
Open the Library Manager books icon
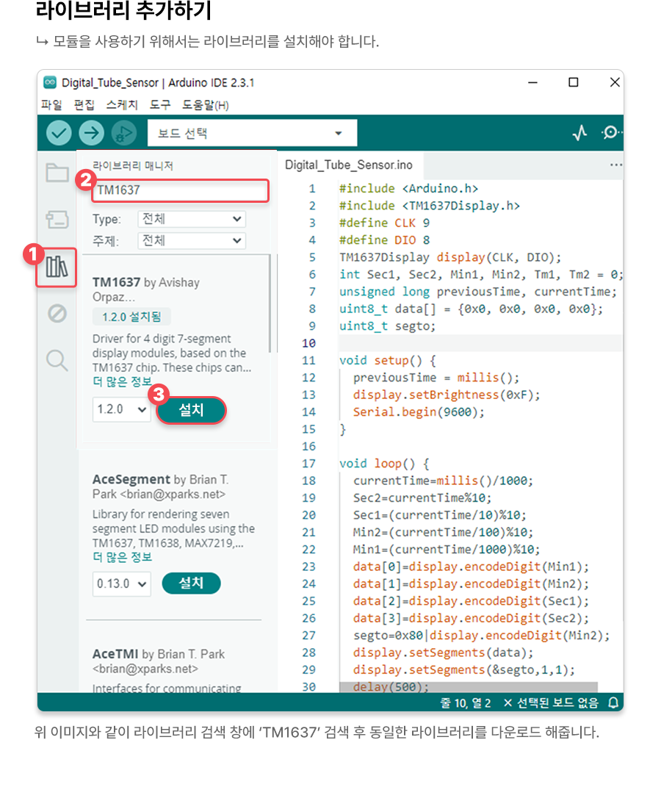(x=57, y=267)
